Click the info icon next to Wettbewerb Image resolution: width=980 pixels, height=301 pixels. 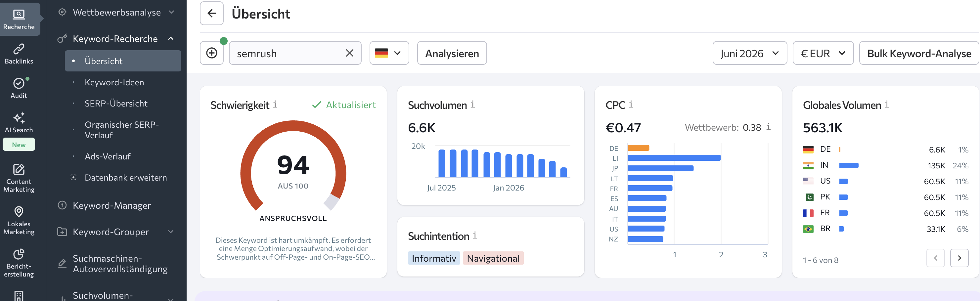[769, 127]
